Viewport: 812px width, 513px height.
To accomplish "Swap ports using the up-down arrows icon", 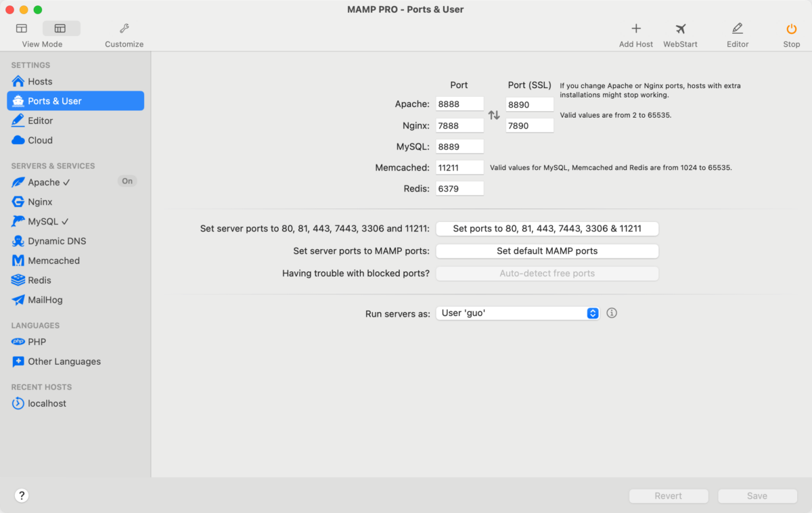I will pos(494,115).
